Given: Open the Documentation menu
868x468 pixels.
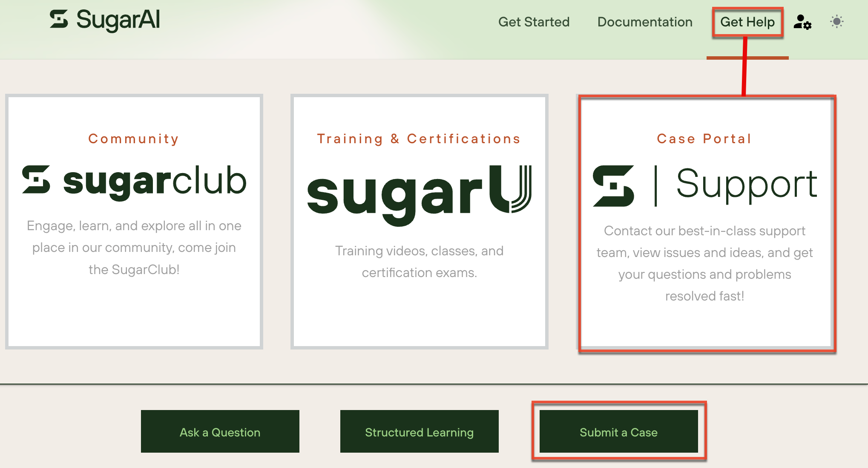Looking at the screenshot, I should (x=645, y=22).
